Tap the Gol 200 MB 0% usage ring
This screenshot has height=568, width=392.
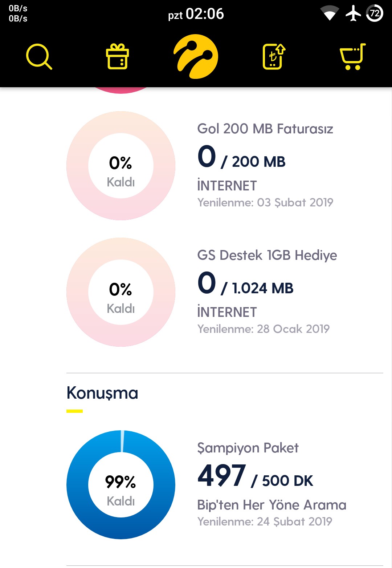pos(121,166)
